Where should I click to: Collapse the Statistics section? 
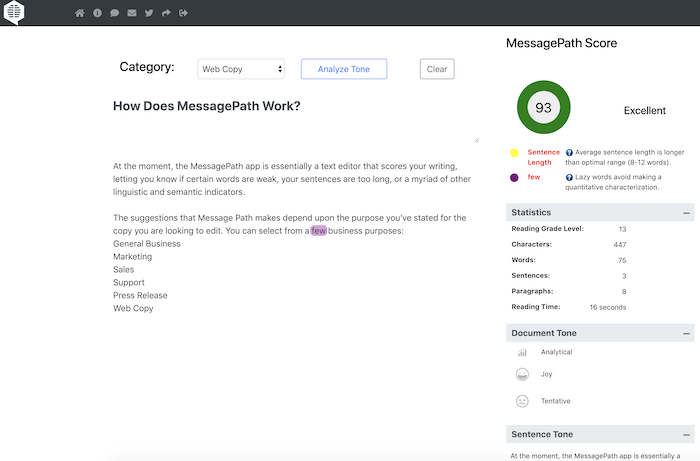(686, 213)
